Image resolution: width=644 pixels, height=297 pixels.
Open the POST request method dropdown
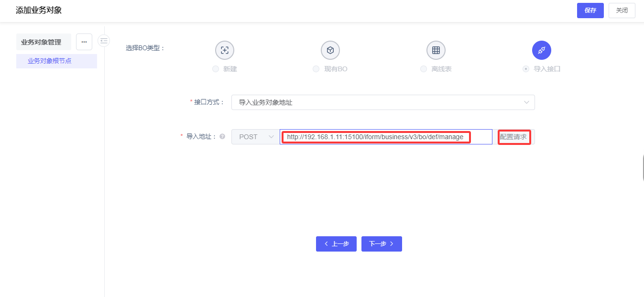click(x=255, y=137)
